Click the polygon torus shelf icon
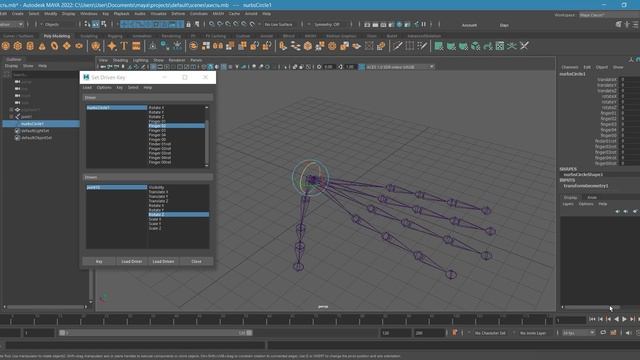Viewport: 640px width, 360px height. pos(55,46)
